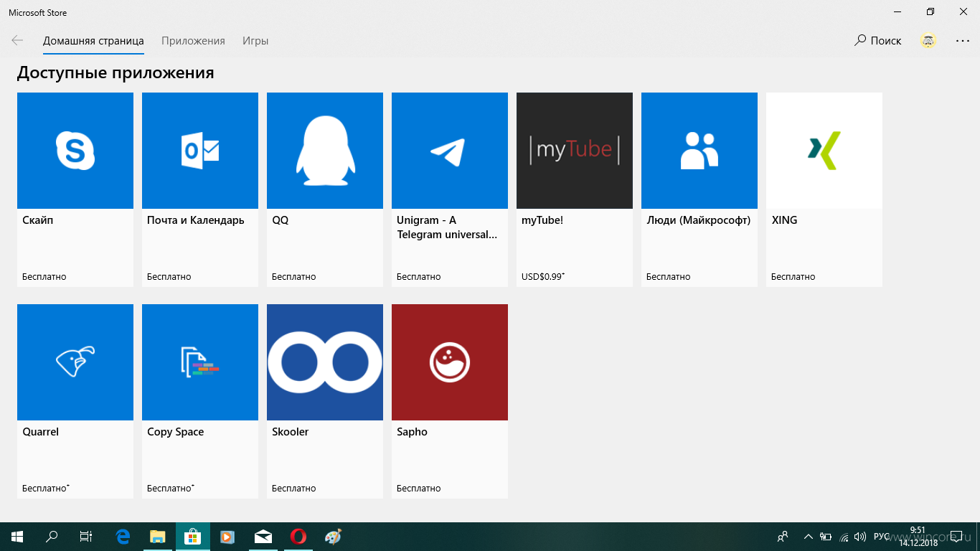Open the Mail app in the taskbar
Viewport: 980px width, 551px height.
pos(263,537)
